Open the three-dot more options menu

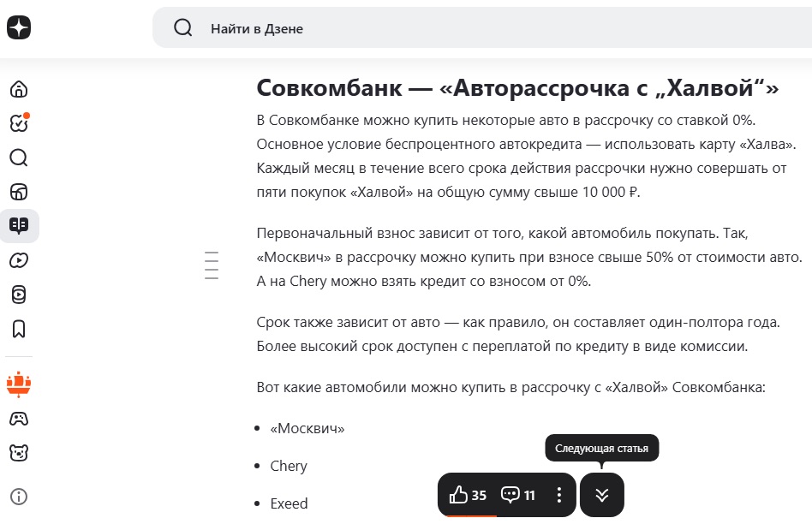558,495
